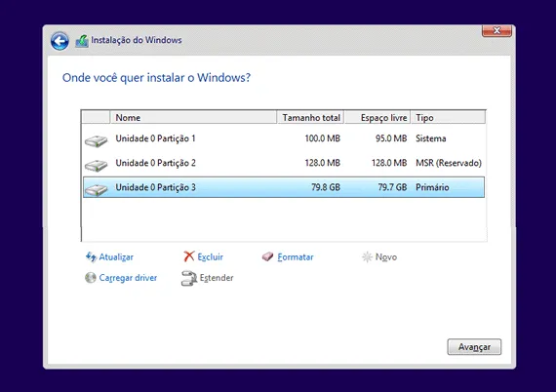
Task: Click the Excluir link
Action: (x=211, y=257)
